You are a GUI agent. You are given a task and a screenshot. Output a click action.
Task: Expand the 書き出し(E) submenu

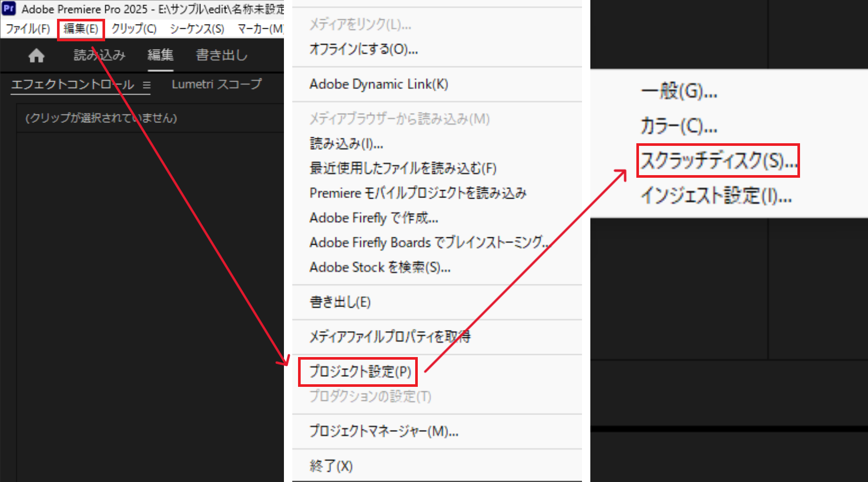(x=340, y=302)
